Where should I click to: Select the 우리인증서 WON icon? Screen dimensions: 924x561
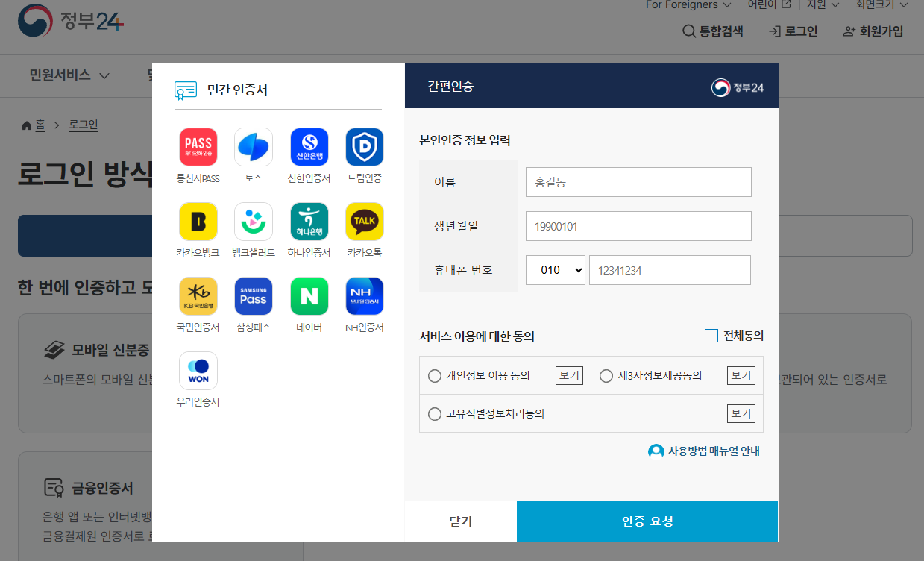point(198,371)
